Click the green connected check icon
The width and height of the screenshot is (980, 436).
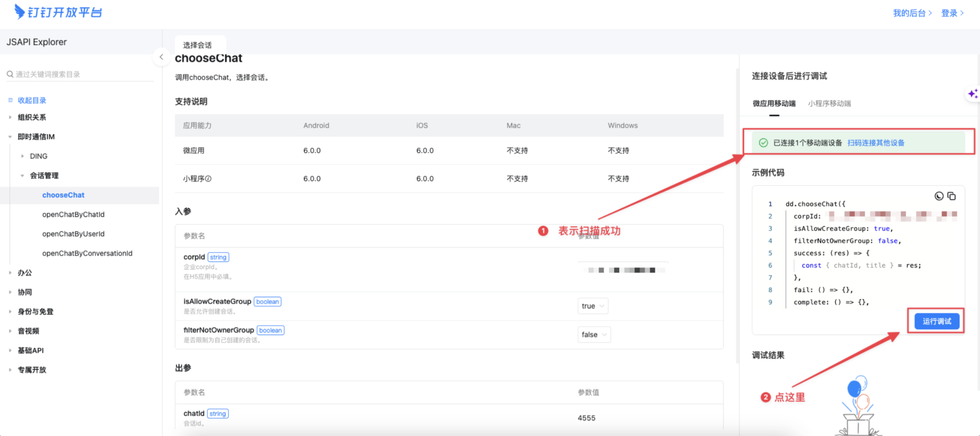click(x=763, y=143)
